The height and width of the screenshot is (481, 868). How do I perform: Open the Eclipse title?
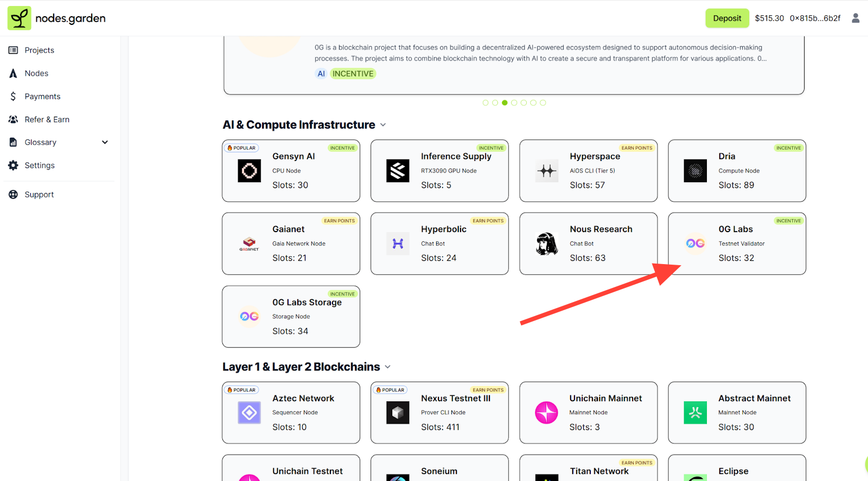coord(733,471)
